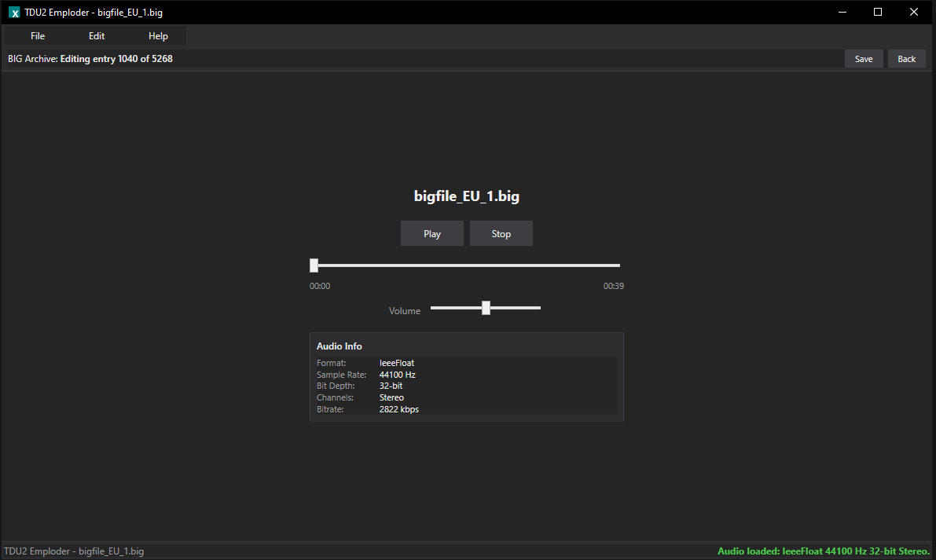Click the Stereo channels value

coord(391,397)
